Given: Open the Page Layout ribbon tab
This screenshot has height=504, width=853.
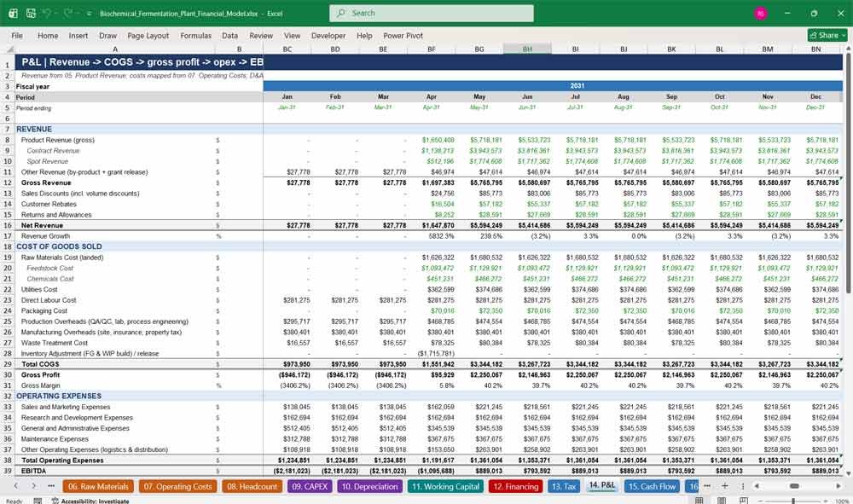Looking at the screenshot, I should [148, 35].
